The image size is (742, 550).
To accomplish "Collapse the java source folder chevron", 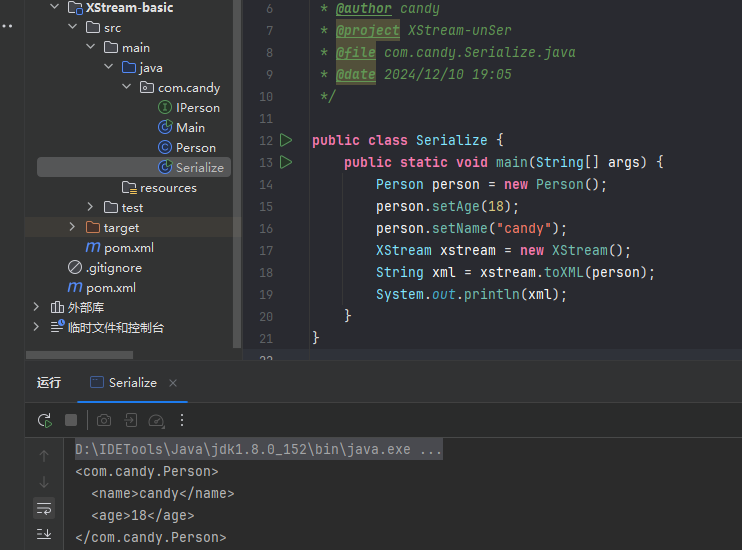I will click(x=108, y=67).
